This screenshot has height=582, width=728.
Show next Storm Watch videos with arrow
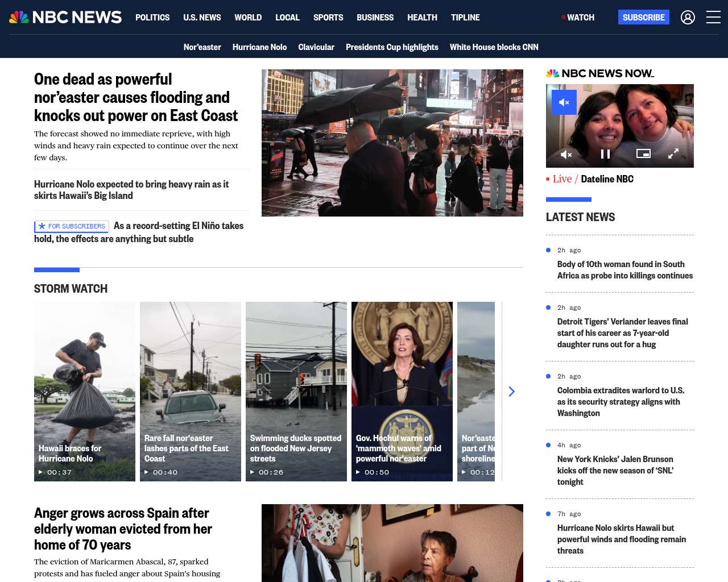511,392
